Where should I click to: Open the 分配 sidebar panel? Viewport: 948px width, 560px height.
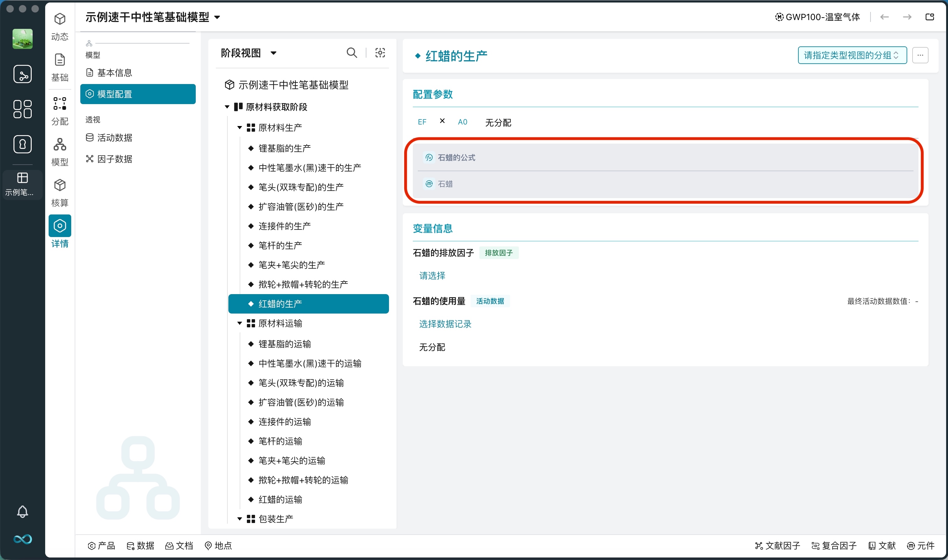[60, 111]
